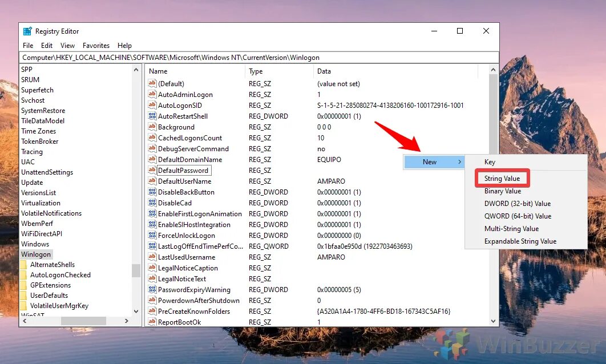The image size is (606, 364).
Task: Click the string icon next to AutoAdminLogon
Action: click(152, 94)
